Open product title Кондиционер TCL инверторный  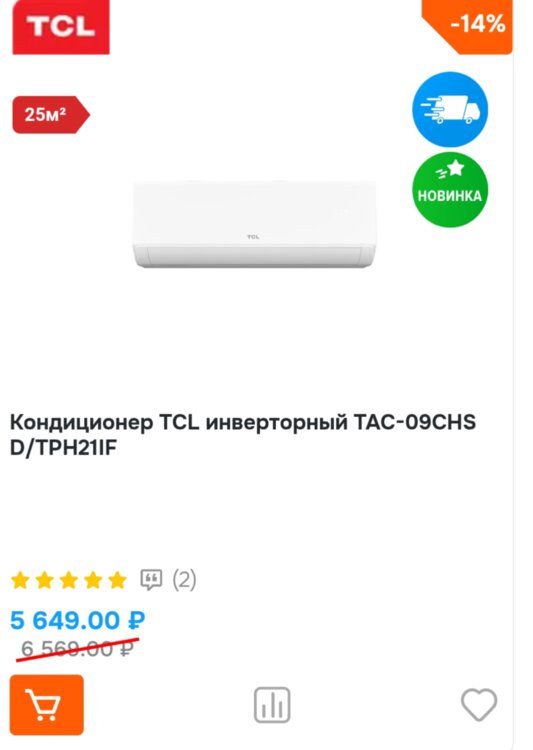(243, 422)
